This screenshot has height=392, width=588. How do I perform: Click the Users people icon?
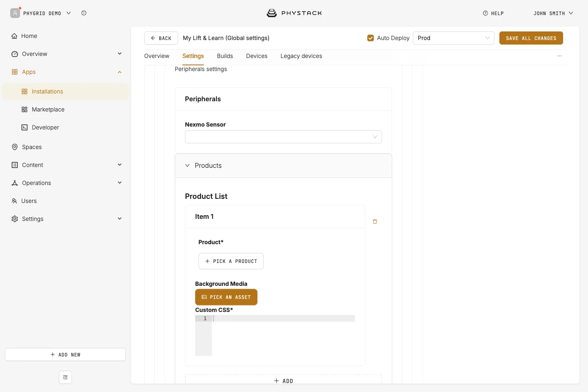coord(14,201)
